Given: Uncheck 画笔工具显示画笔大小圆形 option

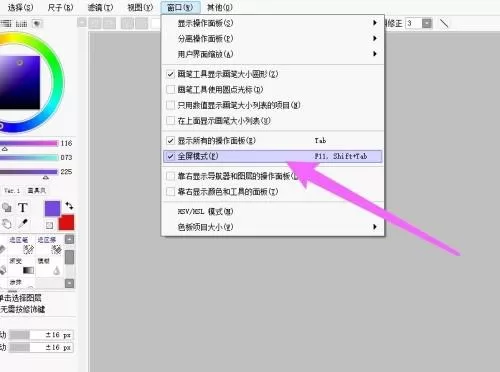Looking at the screenshot, I should point(170,74).
